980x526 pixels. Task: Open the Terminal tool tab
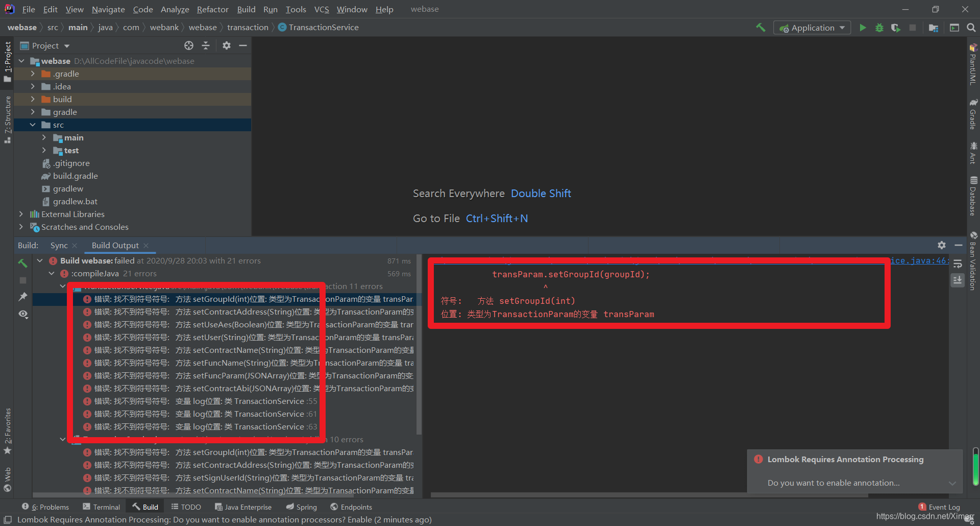click(x=101, y=507)
